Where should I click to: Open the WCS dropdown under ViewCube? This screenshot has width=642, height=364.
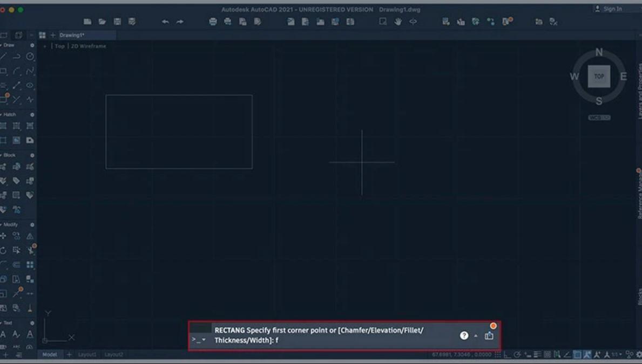click(x=599, y=118)
